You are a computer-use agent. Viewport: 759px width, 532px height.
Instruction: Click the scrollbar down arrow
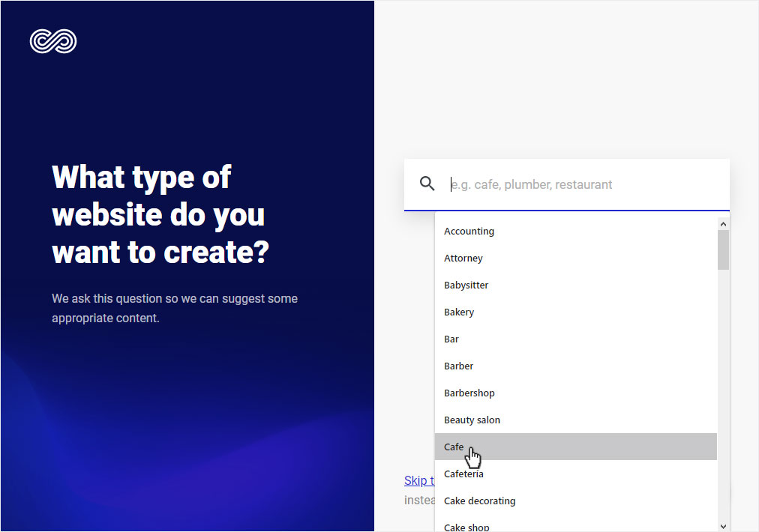723,526
